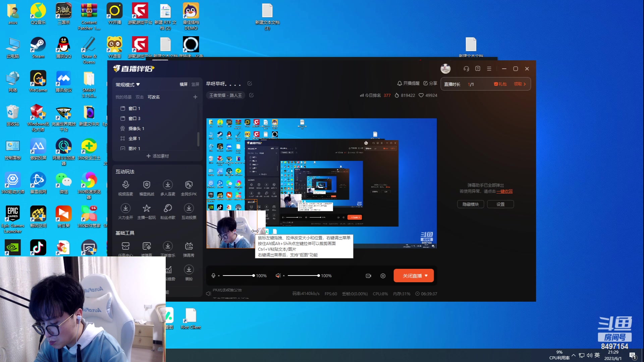The height and width of the screenshot is (362, 644).
Task: Select the 可改名 scene tab
Action: tap(154, 97)
